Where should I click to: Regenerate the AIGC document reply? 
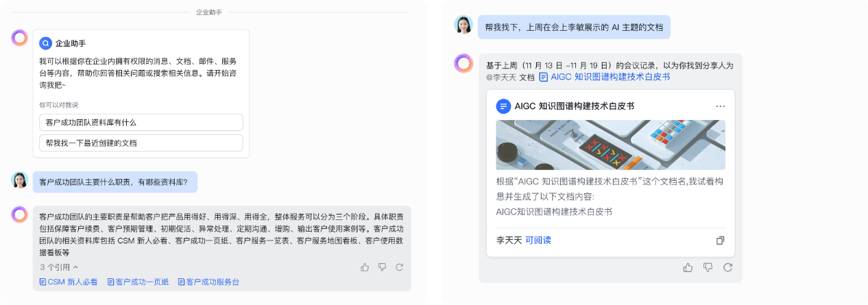pyautogui.click(x=728, y=267)
